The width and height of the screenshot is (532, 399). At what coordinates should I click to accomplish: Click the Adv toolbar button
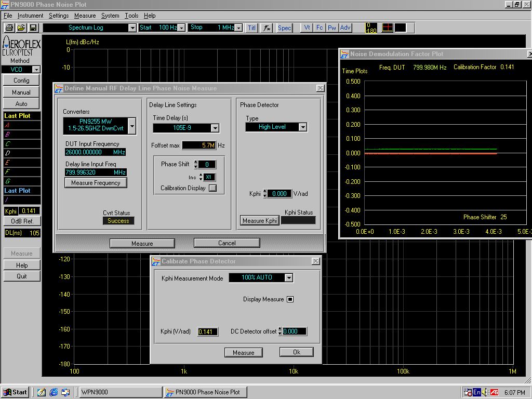[345, 28]
